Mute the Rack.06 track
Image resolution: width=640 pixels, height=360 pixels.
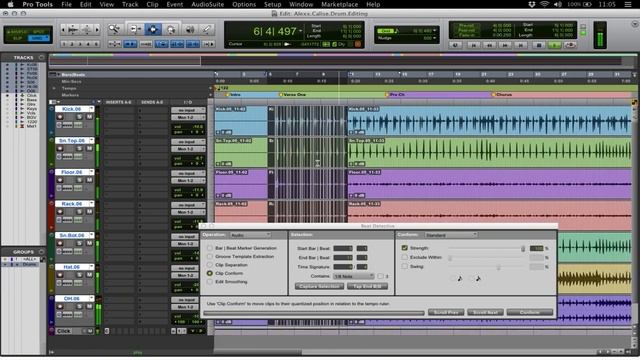[89, 212]
